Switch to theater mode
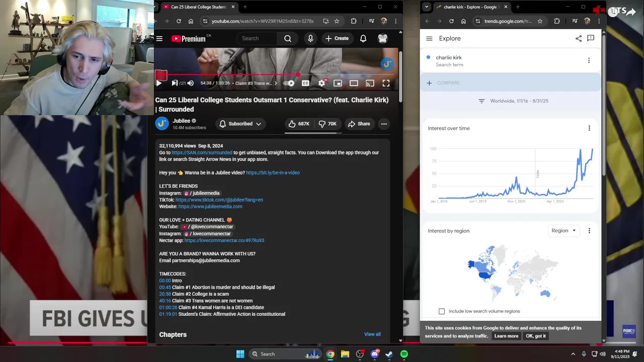 [x=354, y=83]
